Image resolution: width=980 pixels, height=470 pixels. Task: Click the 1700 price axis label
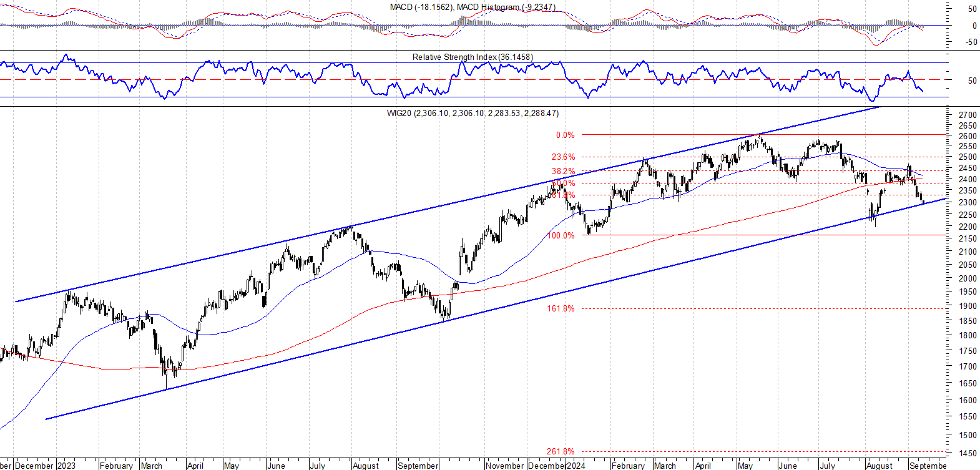(x=968, y=367)
